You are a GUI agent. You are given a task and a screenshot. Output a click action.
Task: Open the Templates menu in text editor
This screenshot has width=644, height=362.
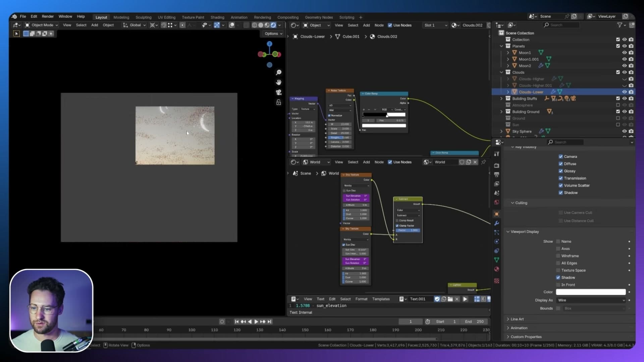(x=381, y=299)
